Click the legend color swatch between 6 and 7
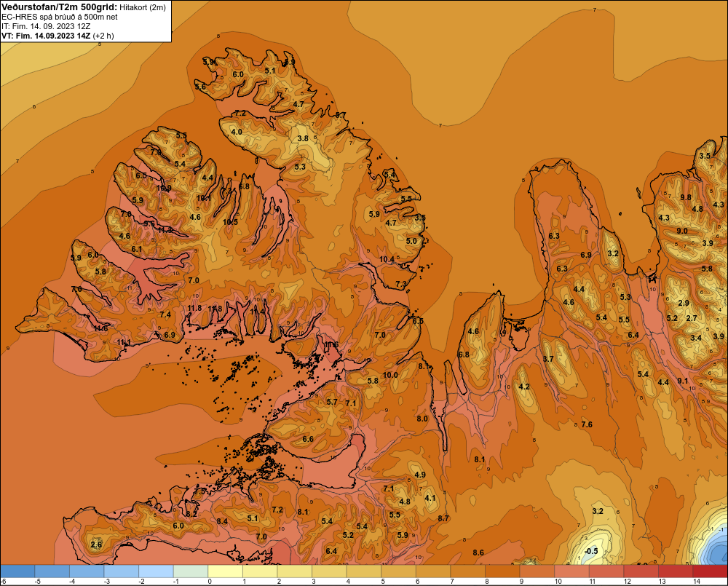This screenshot has height=586, width=728. (434, 571)
